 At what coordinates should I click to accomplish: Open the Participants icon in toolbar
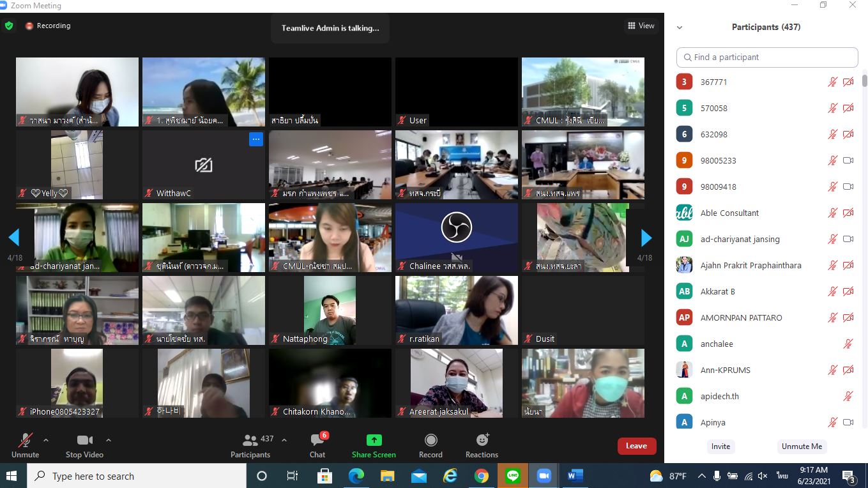click(x=250, y=441)
